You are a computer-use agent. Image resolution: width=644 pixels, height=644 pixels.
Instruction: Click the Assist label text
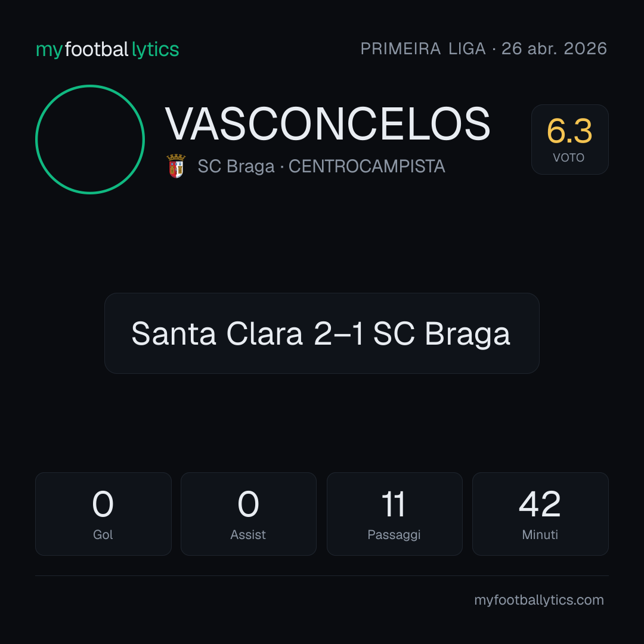[248, 535]
